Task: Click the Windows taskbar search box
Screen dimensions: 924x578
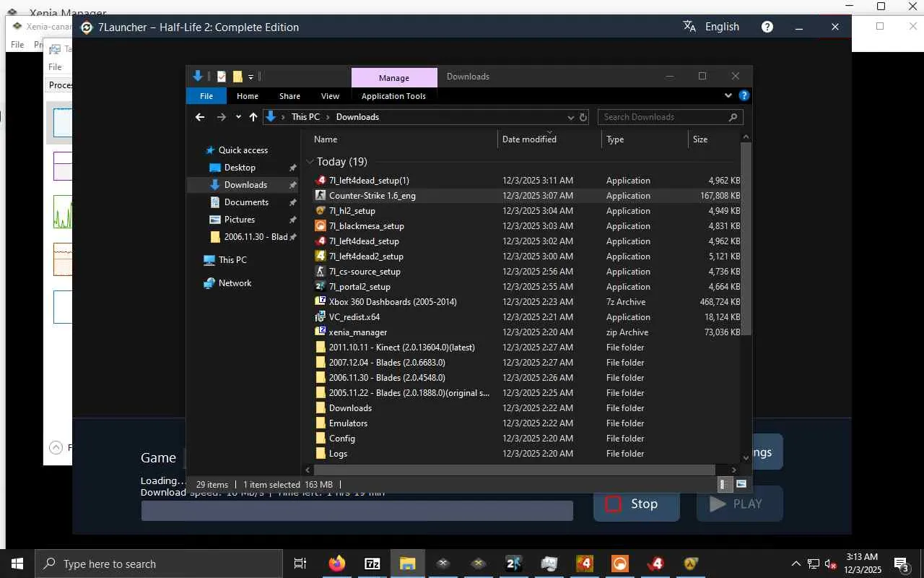Action: coord(159,564)
